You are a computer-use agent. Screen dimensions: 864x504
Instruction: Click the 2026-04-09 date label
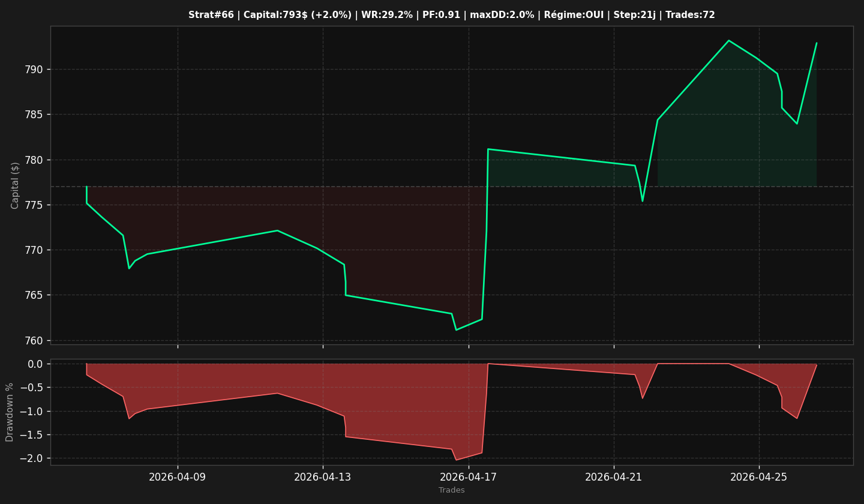(x=178, y=477)
